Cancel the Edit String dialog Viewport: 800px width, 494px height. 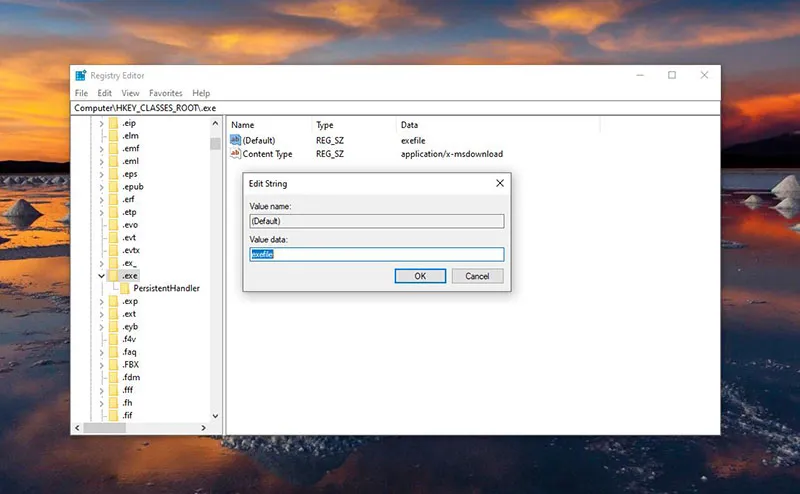[x=477, y=276]
